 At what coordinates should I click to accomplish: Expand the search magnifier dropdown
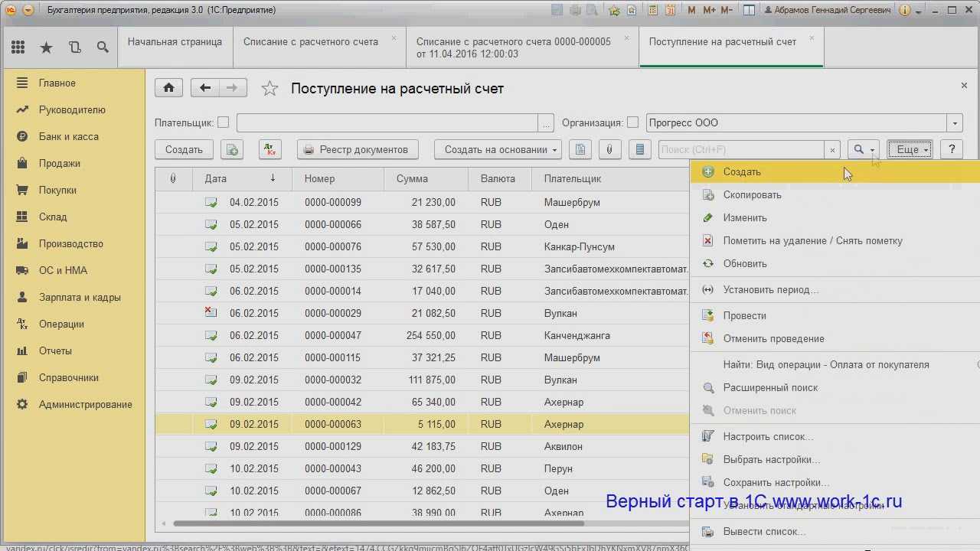tap(864, 150)
